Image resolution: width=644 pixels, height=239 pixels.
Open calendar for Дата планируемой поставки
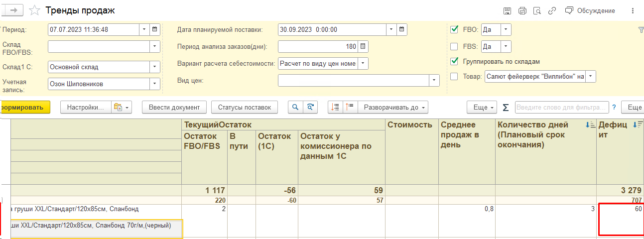click(x=402, y=29)
